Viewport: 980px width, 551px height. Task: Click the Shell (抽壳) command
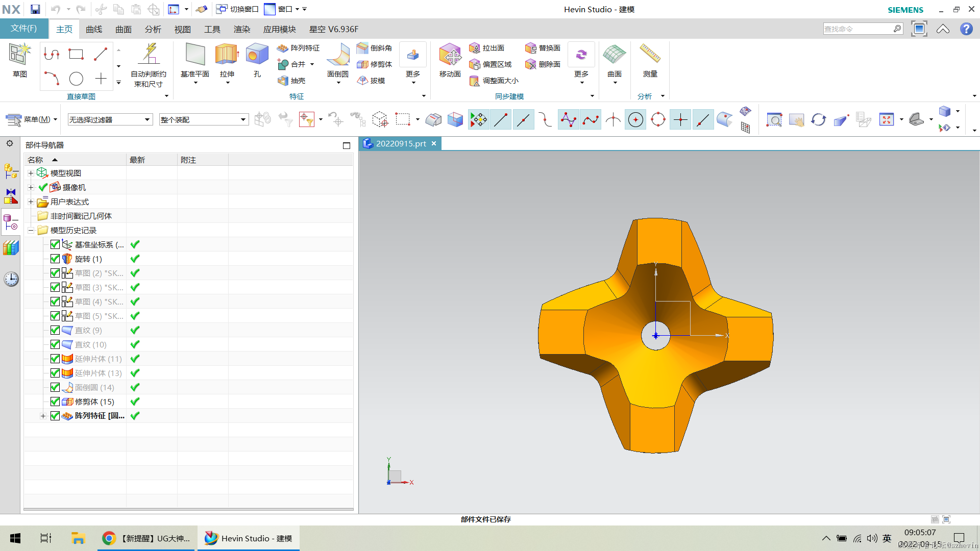291,81
